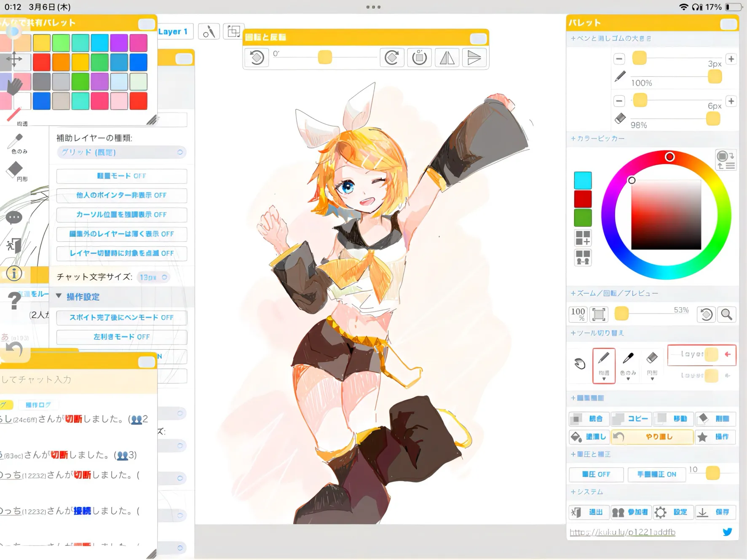Screen dimensions: 747x560
Task: Click the reset rotation icon in rotation panel
Action: (x=419, y=57)
